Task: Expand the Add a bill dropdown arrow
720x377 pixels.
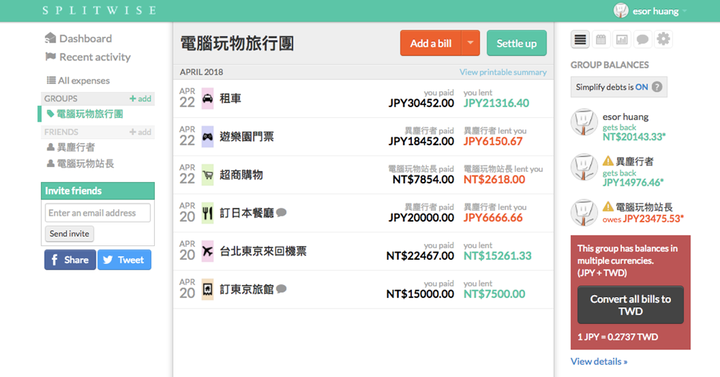Action: (x=470, y=43)
